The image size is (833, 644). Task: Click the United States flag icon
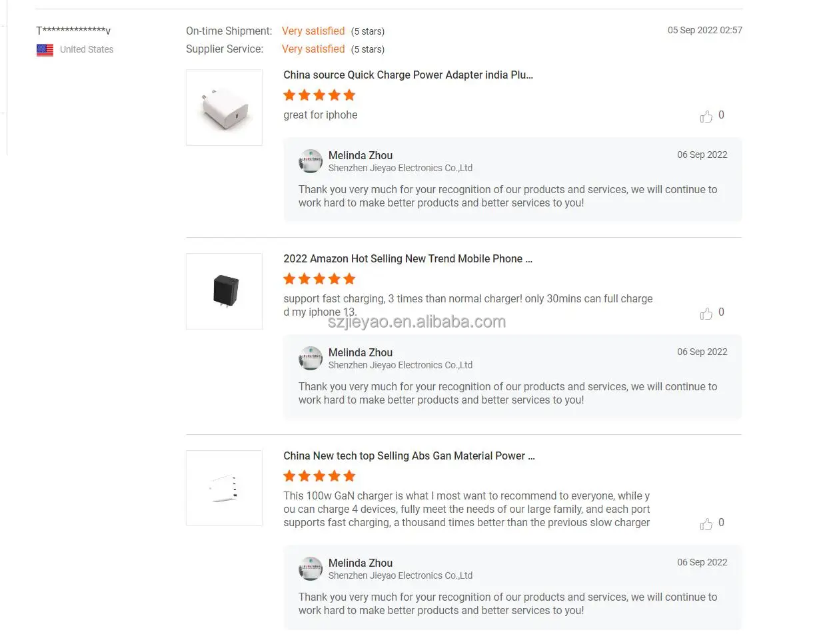tap(45, 50)
